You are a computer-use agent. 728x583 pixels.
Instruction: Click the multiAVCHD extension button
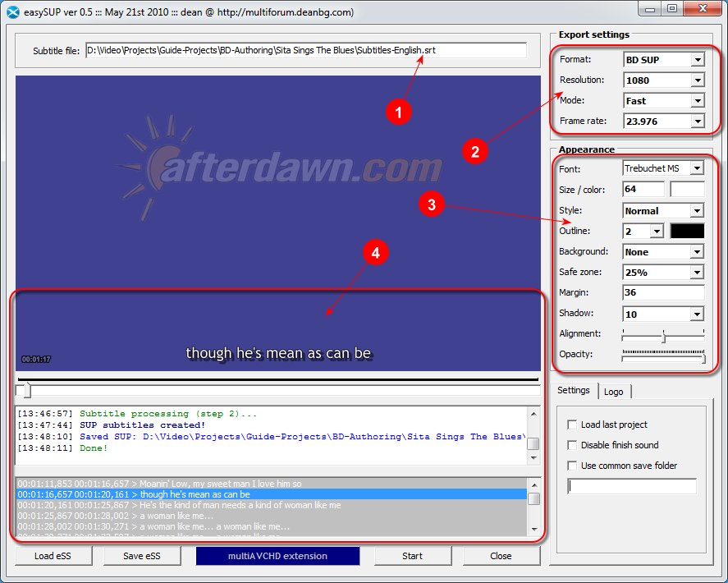click(277, 556)
